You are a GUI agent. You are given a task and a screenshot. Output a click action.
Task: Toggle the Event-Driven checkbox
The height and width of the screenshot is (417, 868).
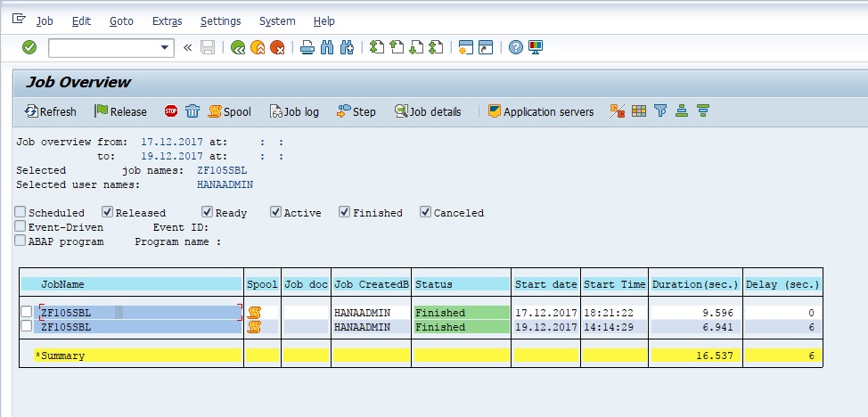(20, 226)
